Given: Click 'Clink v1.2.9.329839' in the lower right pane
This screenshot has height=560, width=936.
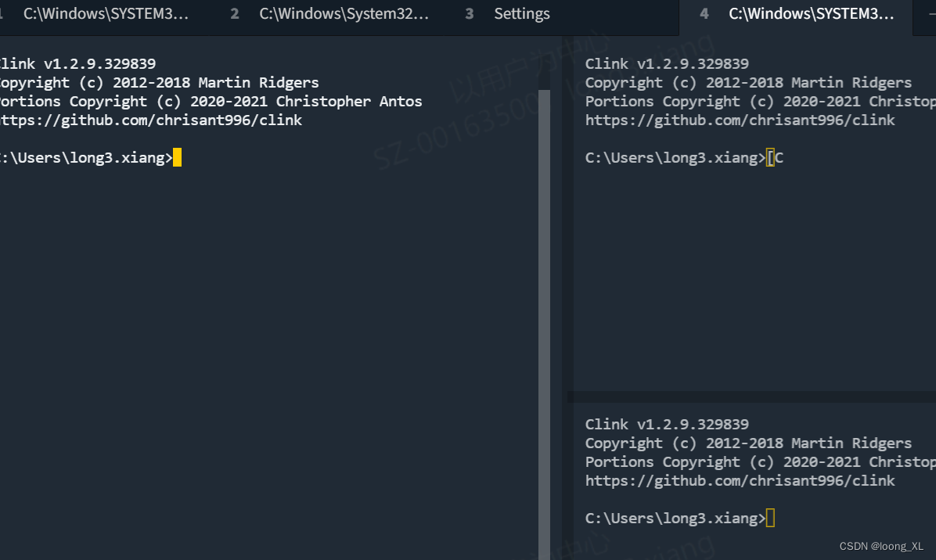Looking at the screenshot, I should point(667,424).
